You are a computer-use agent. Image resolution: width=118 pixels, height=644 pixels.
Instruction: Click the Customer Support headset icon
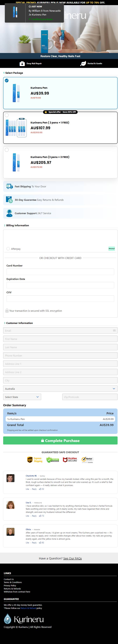tap(9, 213)
